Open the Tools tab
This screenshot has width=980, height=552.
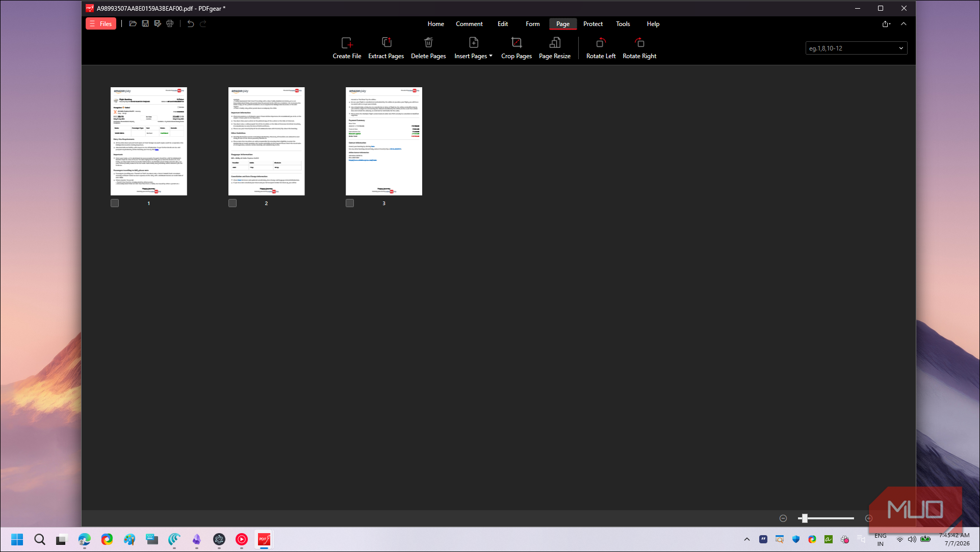(x=623, y=24)
